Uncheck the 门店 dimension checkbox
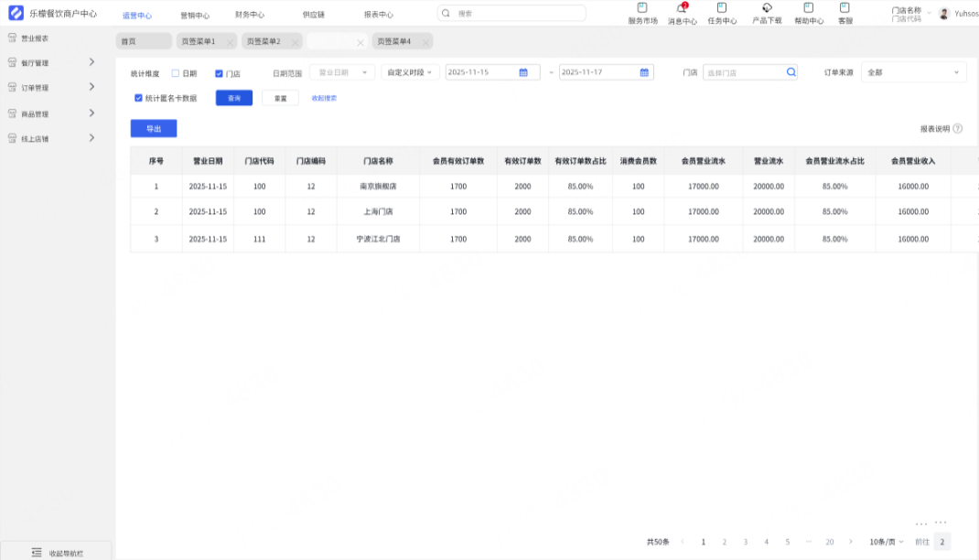Image resolution: width=979 pixels, height=560 pixels. point(220,74)
